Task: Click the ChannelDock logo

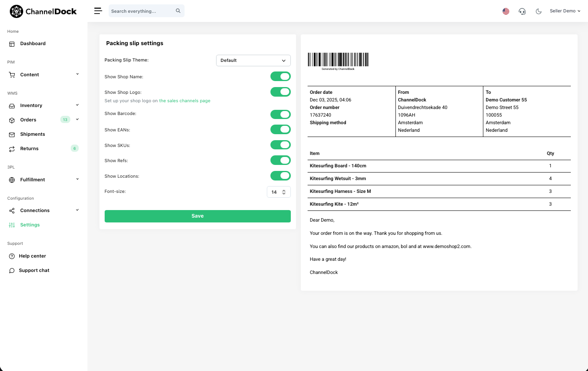Action: [43, 11]
